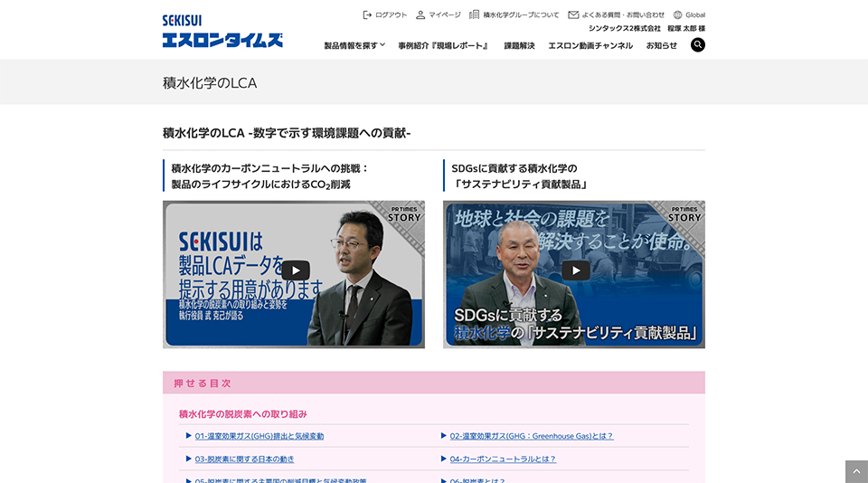Click user name 程塚 太郎 様
Screen dimensions: 868x483
(x=686, y=28)
